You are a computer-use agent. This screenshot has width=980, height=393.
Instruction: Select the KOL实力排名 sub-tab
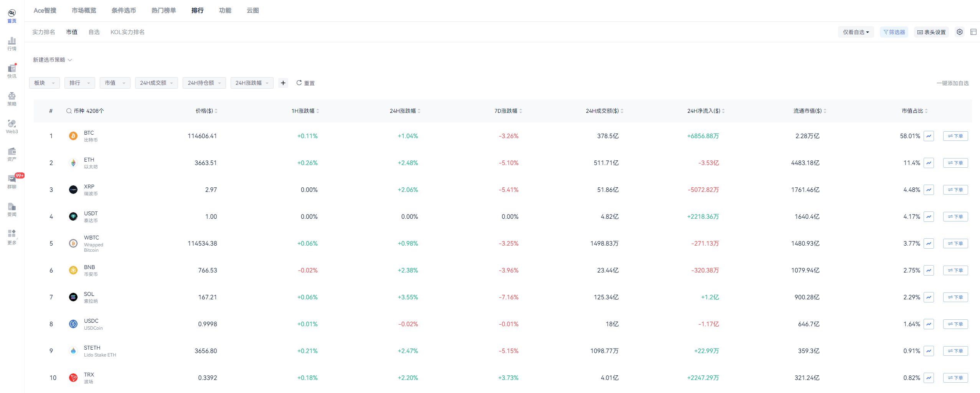click(127, 32)
